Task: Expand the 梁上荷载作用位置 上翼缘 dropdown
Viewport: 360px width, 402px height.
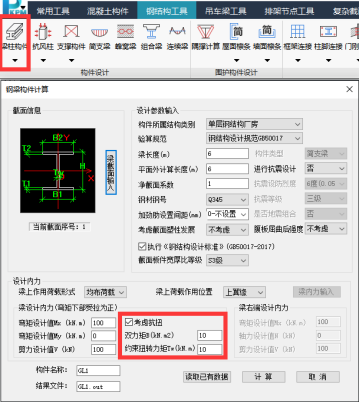Action: pos(244,292)
